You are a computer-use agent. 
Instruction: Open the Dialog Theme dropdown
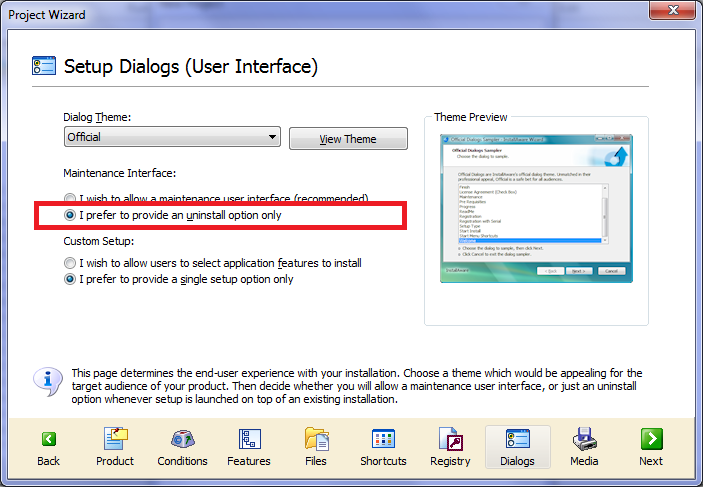(x=173, y=137)
